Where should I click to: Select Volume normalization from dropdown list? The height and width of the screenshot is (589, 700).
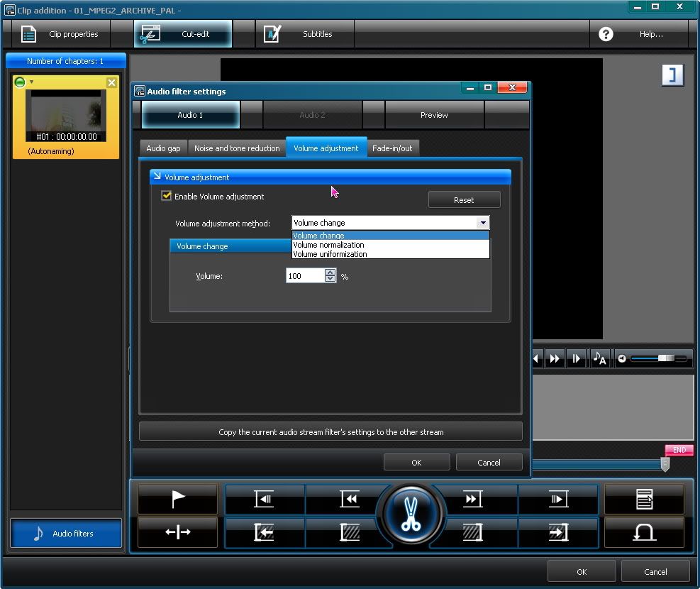328,245
